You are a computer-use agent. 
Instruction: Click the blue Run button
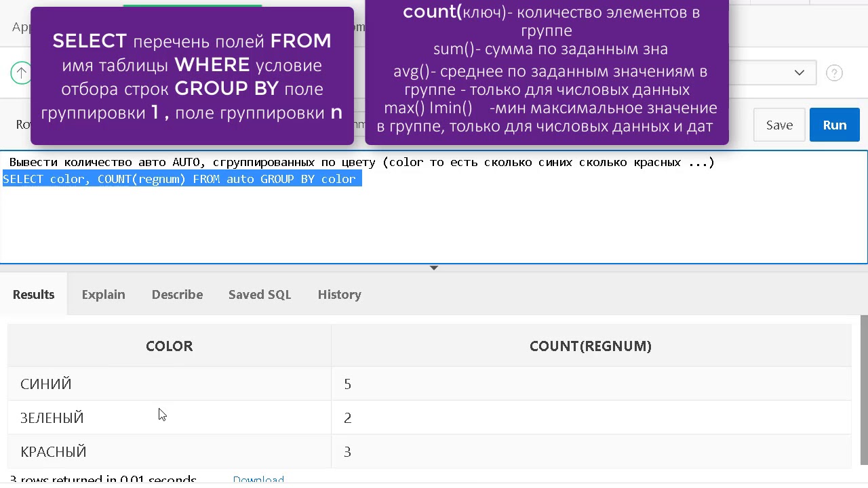click(x=834, y=125)
